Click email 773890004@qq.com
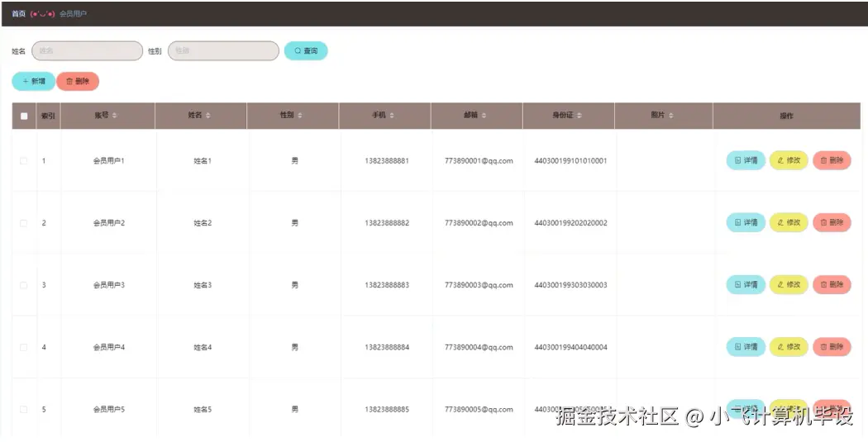This screenshot has width=868, height=442. [479, 348]
